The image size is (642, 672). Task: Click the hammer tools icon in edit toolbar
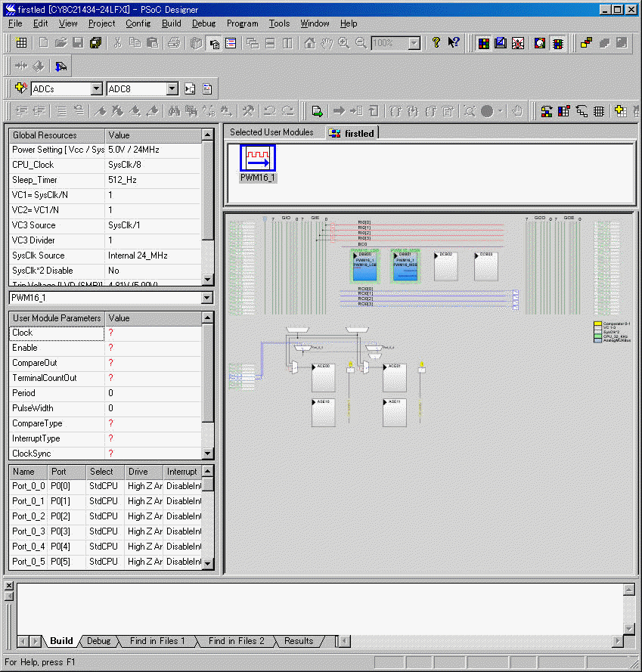tap(247, 111)
